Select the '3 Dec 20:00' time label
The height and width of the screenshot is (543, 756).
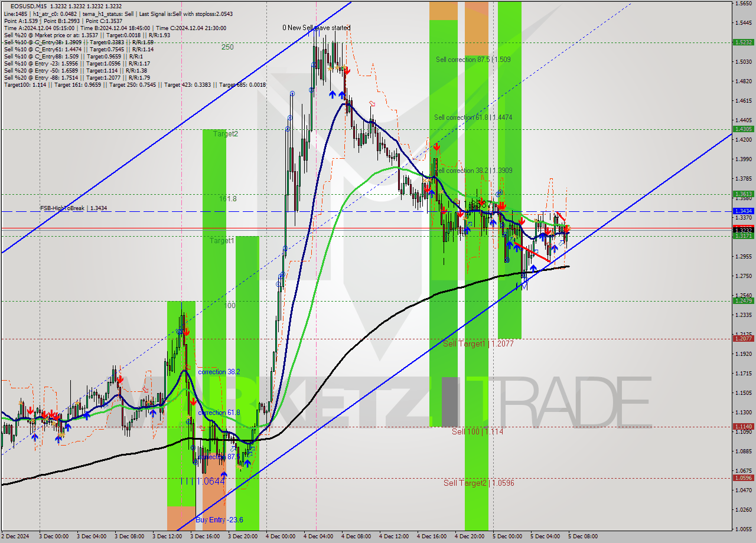click(x=243, y=537)
